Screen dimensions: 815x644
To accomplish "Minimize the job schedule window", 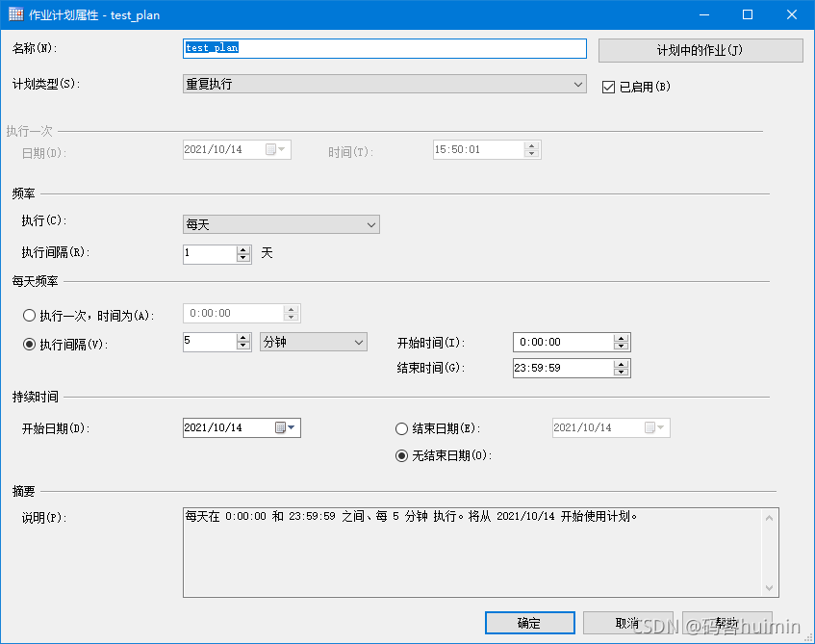I will (704, 14).
